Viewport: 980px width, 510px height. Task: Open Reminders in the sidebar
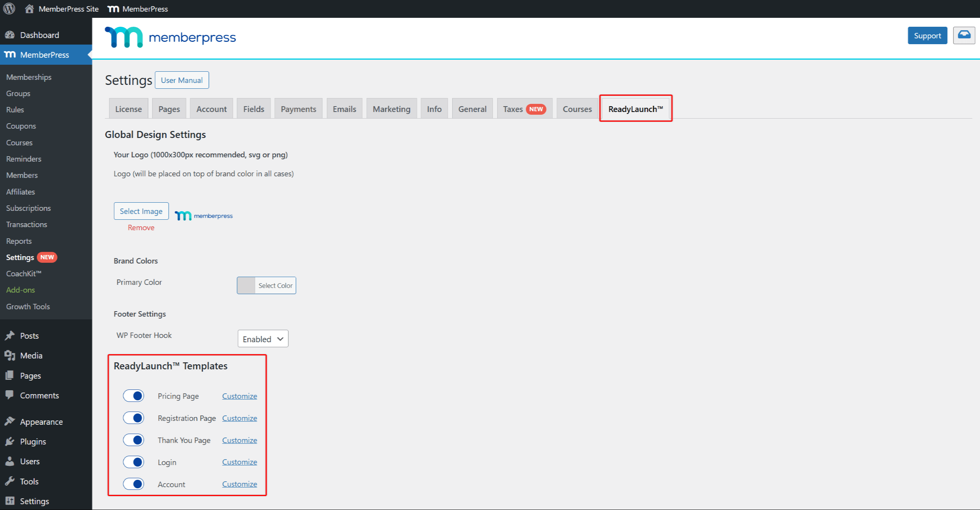(24, 159)
